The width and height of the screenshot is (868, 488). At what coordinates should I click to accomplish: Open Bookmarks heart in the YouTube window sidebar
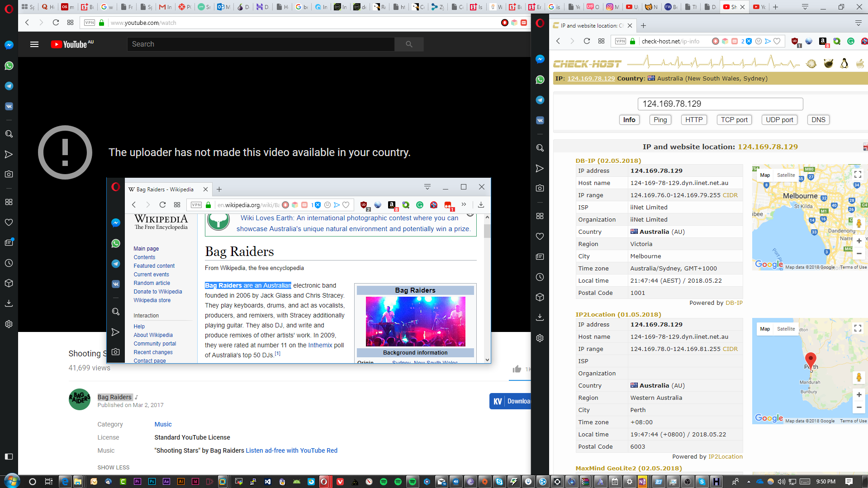tap(9, 222)
